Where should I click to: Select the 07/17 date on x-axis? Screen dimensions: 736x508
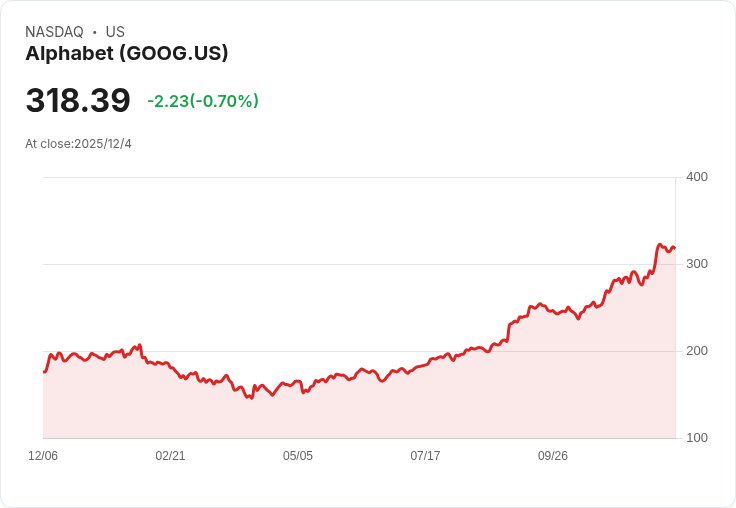[425, 456]
